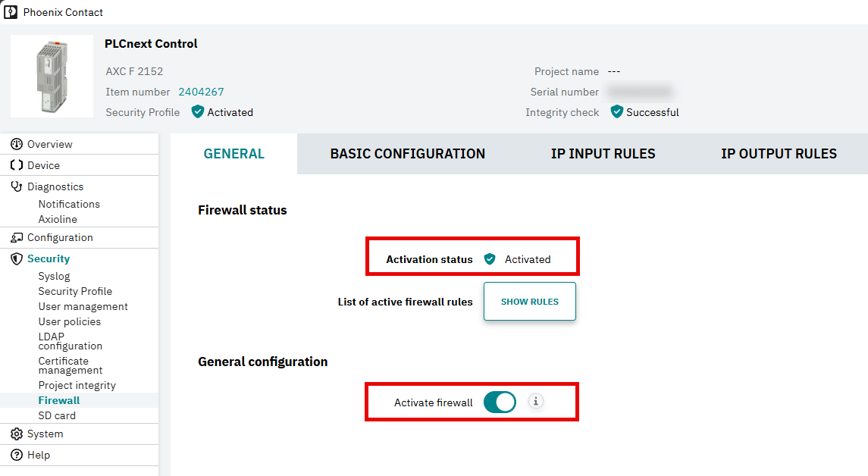Screen dimensions: 868x476
Task: Collapse the Security sidebar section
Action: pyautogui.click(x=49, y=258)
